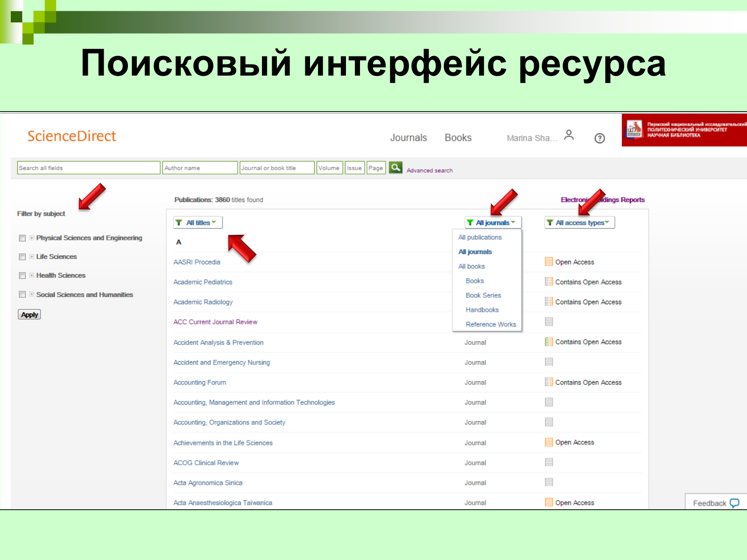Open Acta Anaesthesiologica Taiwanica link
747x560 pixels.
[x=223, y=503]
